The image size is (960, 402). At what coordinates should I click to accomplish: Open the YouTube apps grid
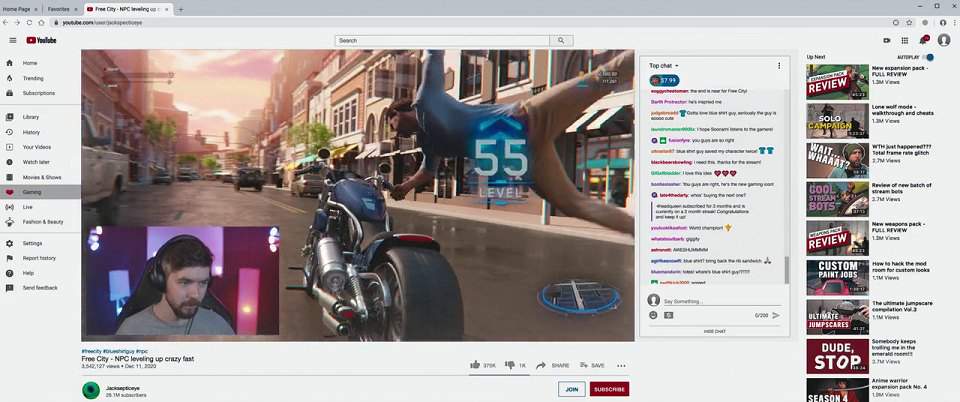(904, 40)
